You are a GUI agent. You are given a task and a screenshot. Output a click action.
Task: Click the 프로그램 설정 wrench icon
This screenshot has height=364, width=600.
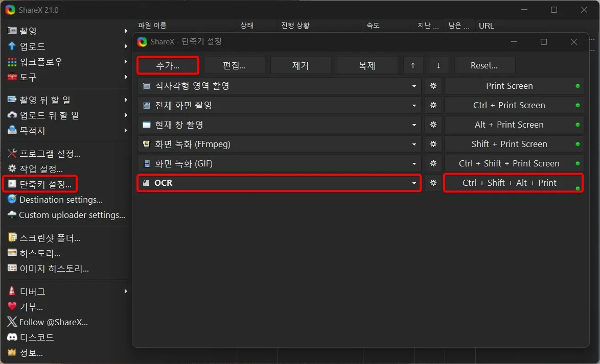(12, 154)
